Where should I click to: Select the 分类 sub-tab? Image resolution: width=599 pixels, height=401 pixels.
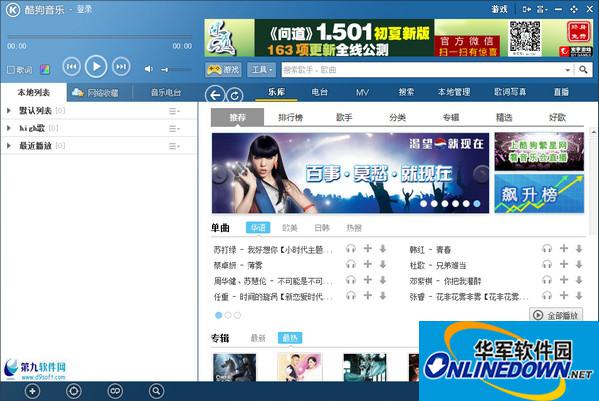pos(397,118)
